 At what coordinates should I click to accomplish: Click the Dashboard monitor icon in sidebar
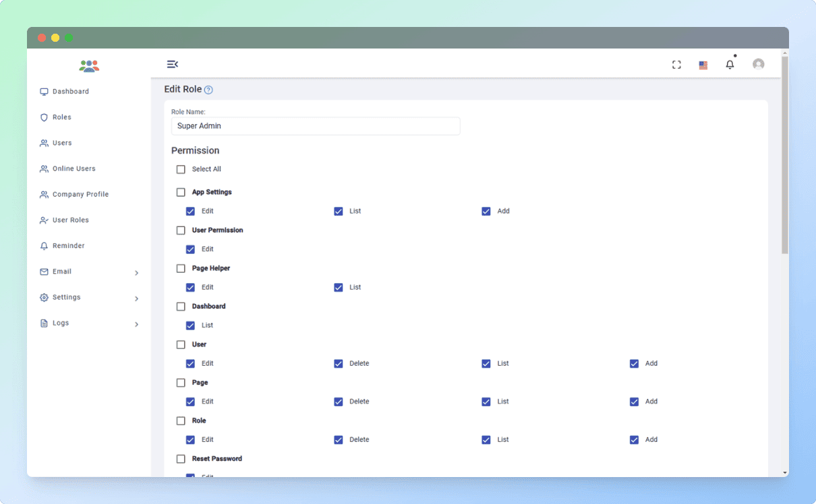click(44, 92)
